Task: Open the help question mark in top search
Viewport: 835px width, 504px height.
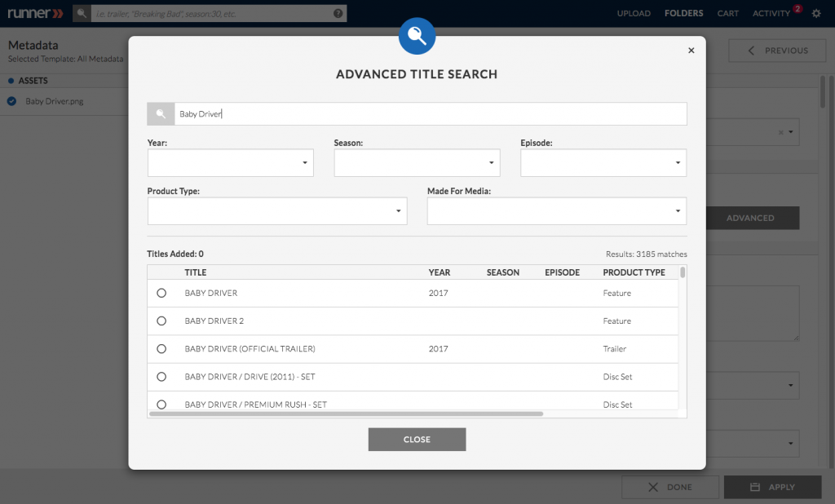Action: [x=338, y=13]
